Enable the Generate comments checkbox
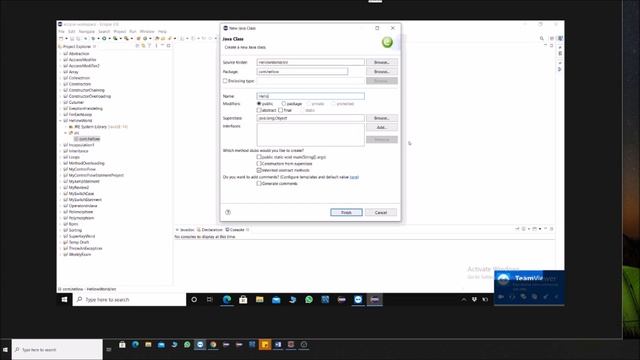 tap(259, 184)
